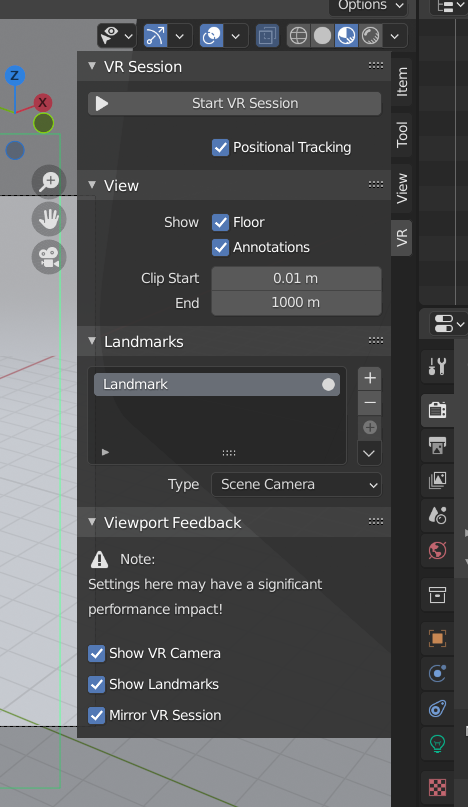Open gizmo settings dropdown arrow
Screen dimensions: 468x807
click(180, 36)
